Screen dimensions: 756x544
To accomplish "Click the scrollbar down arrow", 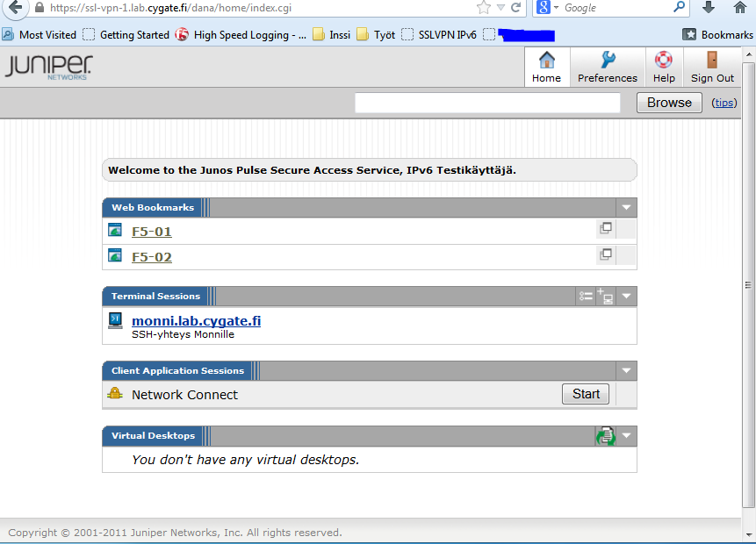I will point(748,533).
